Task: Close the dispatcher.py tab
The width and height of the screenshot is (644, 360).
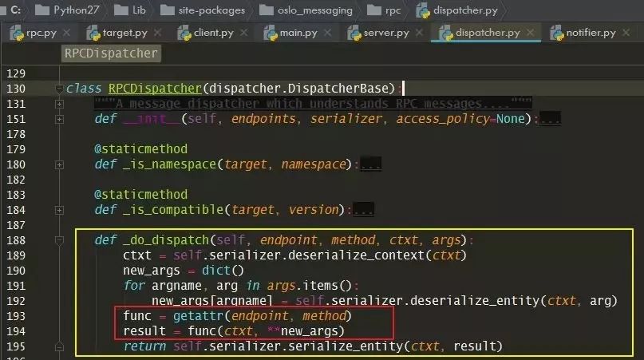Action: click(x=530, y=33)
